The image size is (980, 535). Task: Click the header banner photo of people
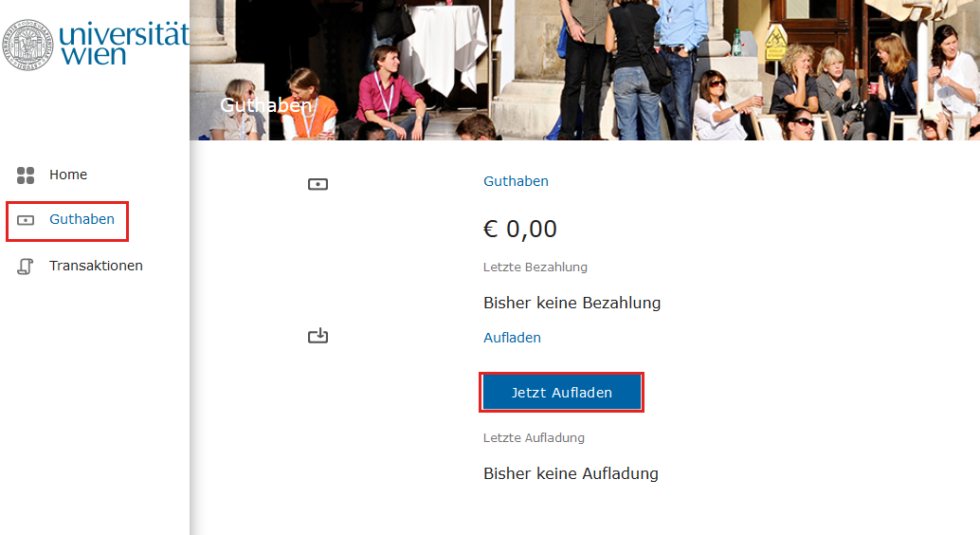click(x=585, y=70)
